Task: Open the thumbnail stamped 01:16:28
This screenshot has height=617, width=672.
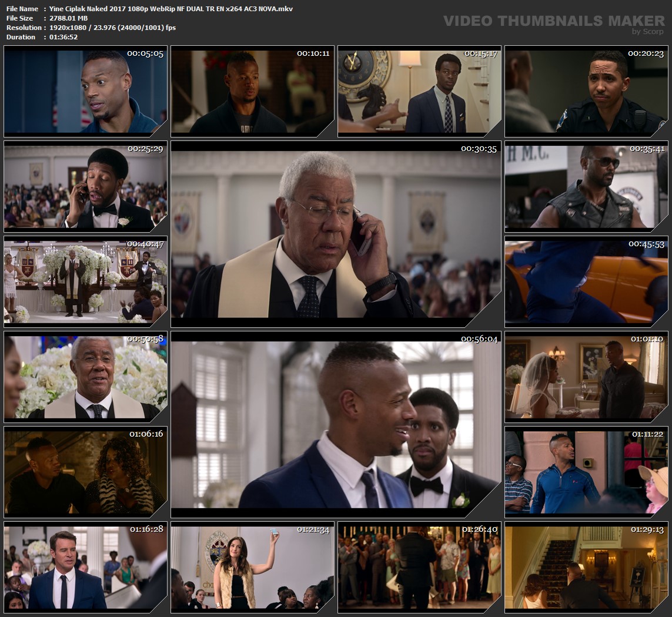Action: [x=85, y=567]
